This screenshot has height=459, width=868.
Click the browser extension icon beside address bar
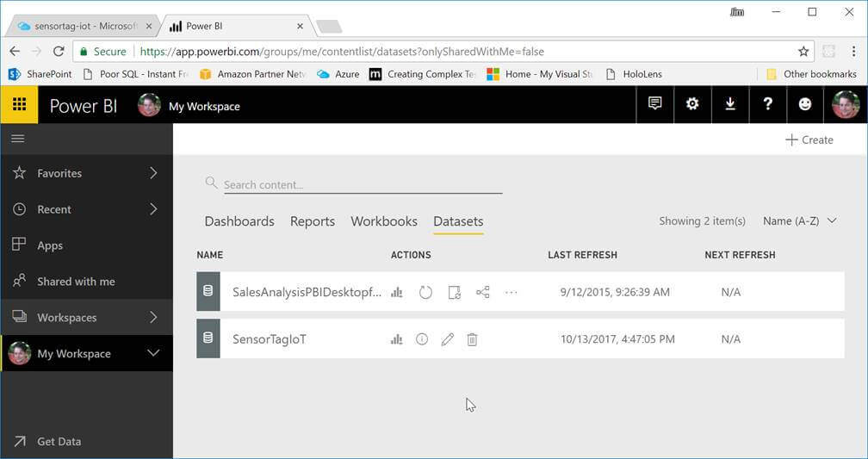pyautogui.click(x=828, y=52)
